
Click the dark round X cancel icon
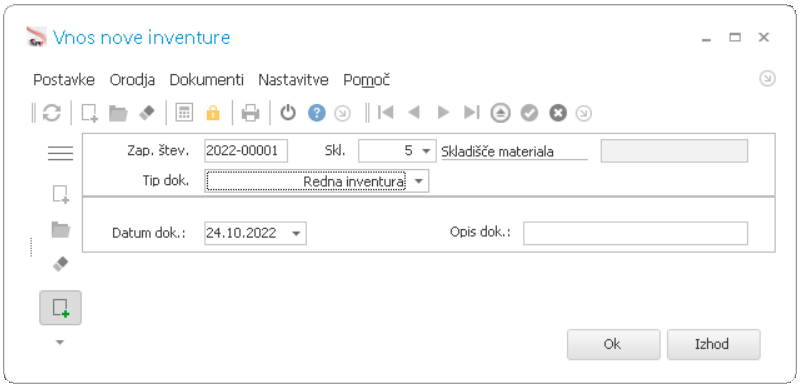click(558, 113)
